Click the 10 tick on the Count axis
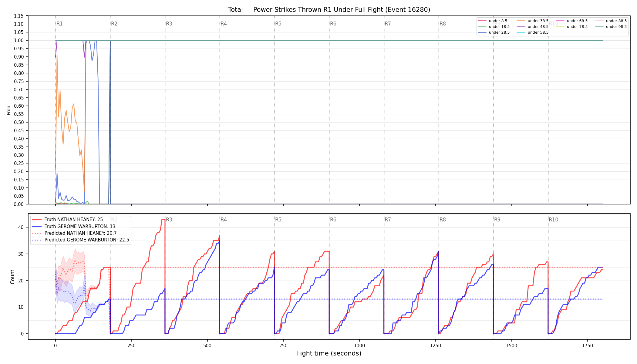 (21, 307)
